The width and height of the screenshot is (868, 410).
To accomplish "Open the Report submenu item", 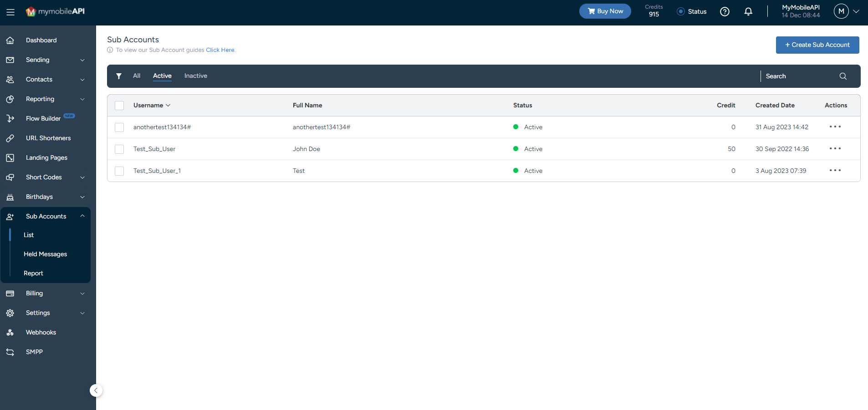I will [x=33, y=273].
